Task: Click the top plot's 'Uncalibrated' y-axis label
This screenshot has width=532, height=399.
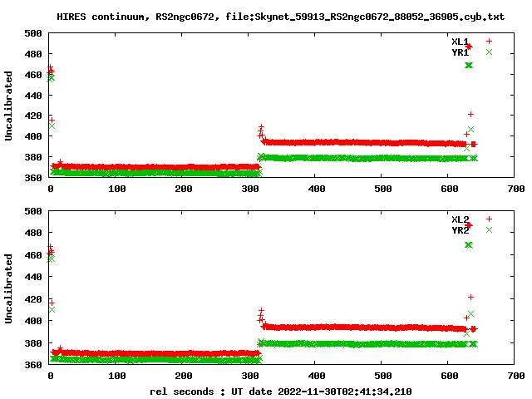Action: pos(8,106)
